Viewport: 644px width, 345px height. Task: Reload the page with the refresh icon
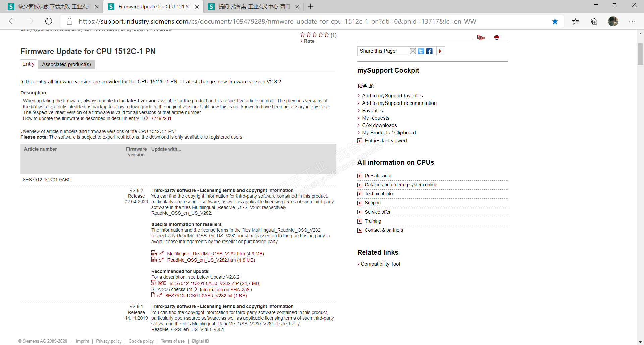49,21
